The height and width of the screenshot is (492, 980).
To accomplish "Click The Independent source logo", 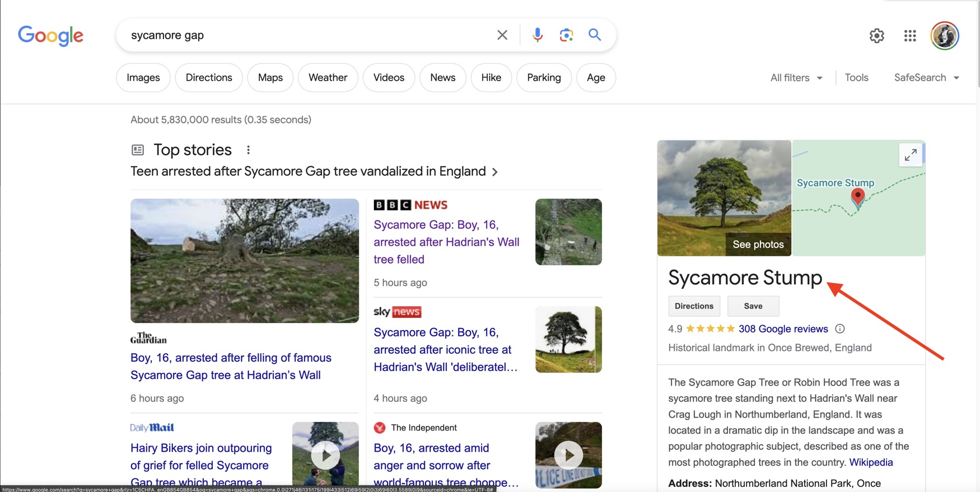I will 380,428.
